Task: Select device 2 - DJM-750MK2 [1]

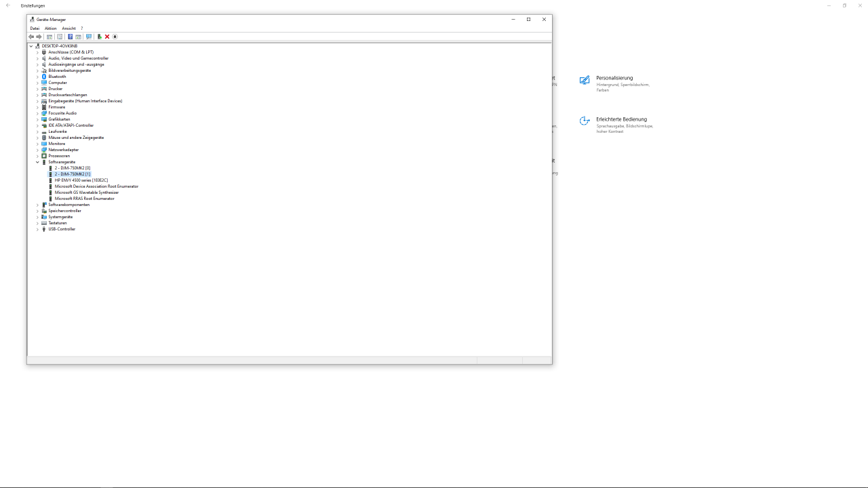Action: click(73, 174)
